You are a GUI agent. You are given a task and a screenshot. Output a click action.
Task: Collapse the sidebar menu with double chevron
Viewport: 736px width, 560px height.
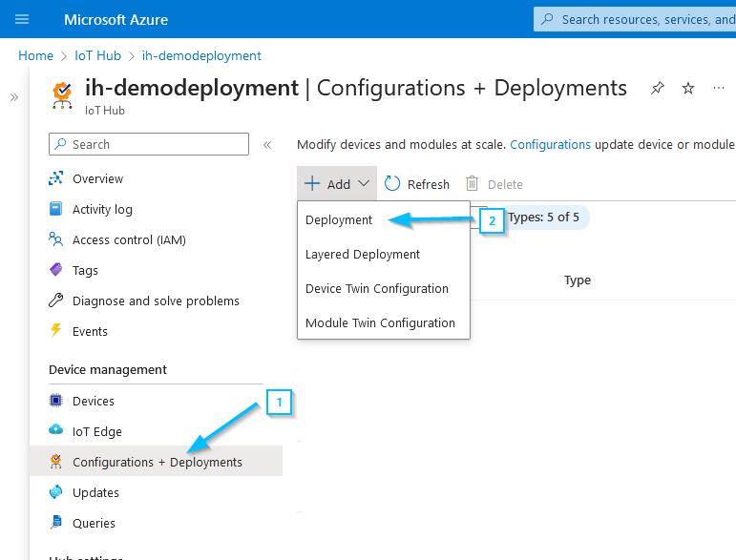click(267, 145)
